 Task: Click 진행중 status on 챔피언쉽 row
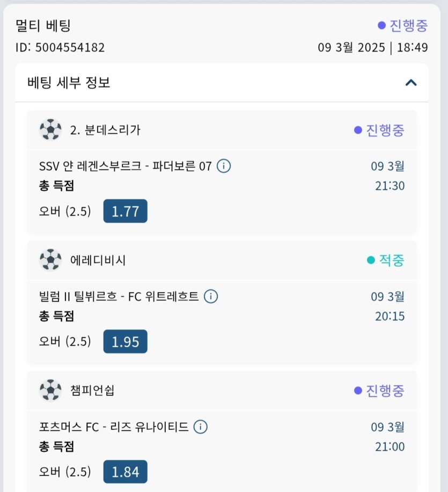pos(379,390)
